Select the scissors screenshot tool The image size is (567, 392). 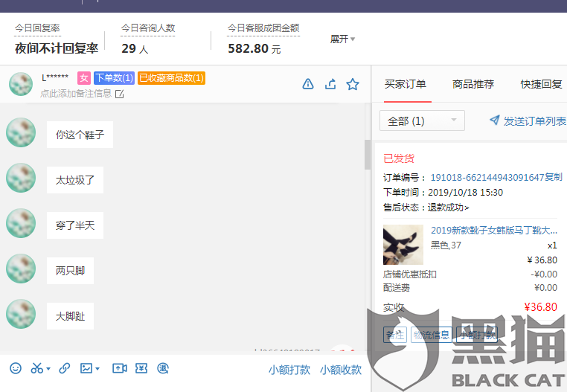coord(36,368)
